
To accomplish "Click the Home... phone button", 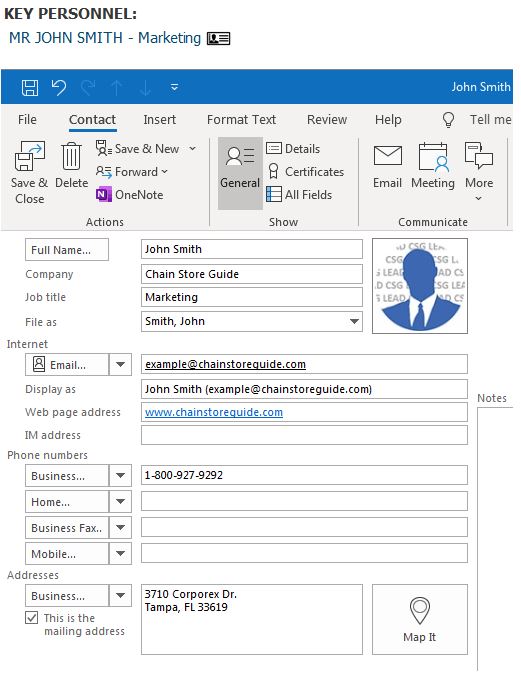I will click(x=67, y=502).
